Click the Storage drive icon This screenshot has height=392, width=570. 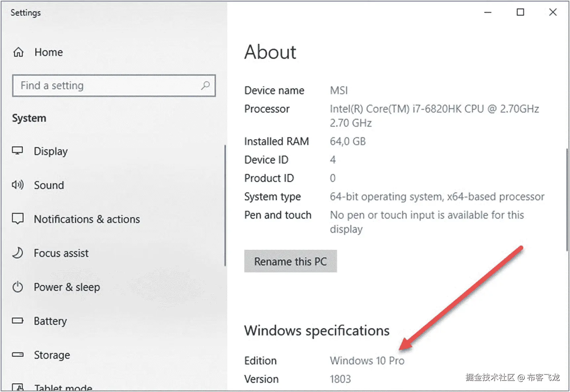pyautogui.click(x=18, y=355)
